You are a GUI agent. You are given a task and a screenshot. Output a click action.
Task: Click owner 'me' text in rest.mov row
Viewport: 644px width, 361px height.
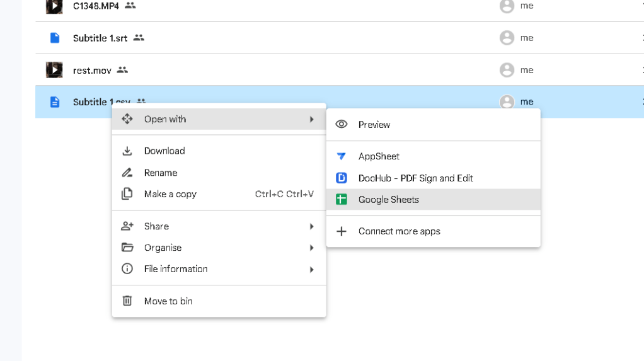tap(527, 70)
